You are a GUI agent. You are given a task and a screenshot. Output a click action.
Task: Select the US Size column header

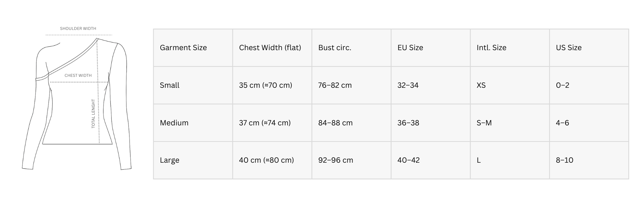coord(569,48)
